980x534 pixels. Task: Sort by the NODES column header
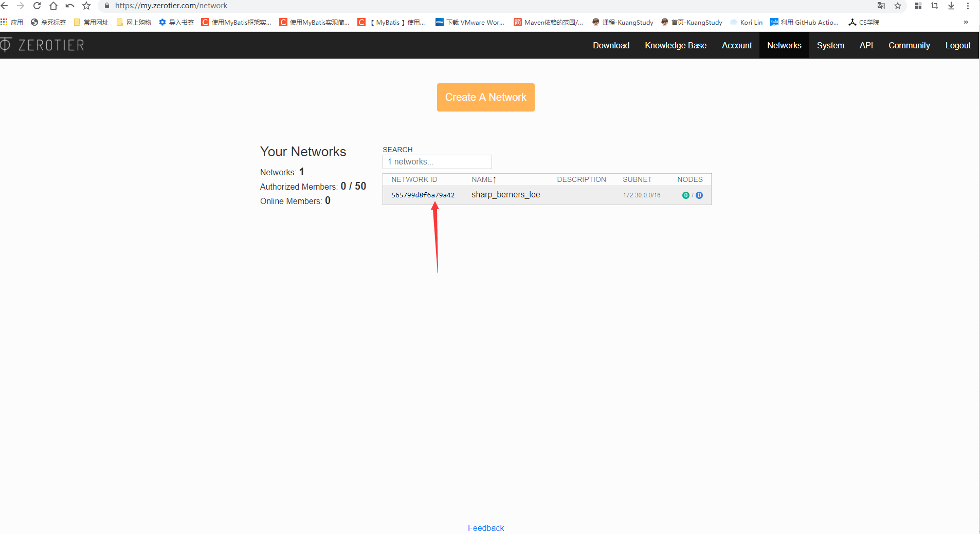tap(690, 179)
